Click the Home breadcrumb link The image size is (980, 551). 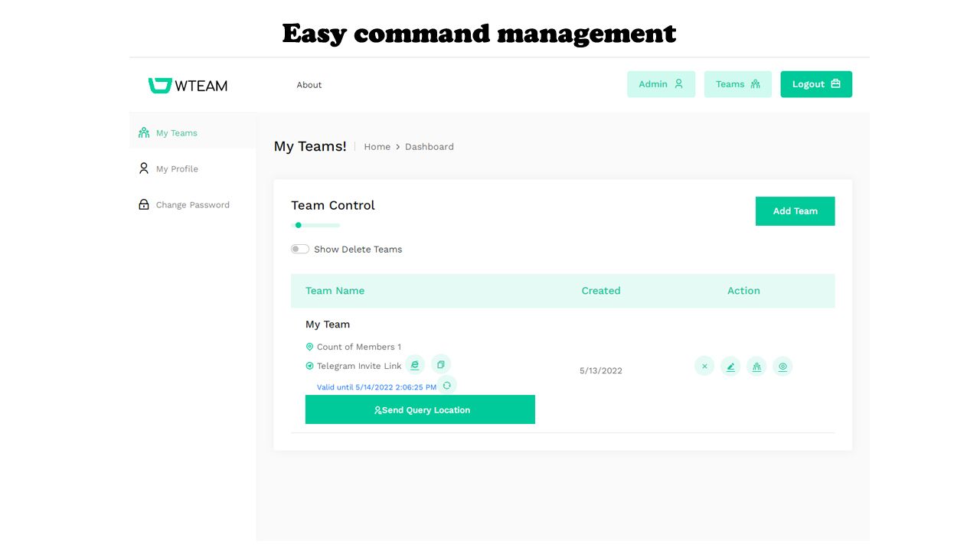point(377,147)
